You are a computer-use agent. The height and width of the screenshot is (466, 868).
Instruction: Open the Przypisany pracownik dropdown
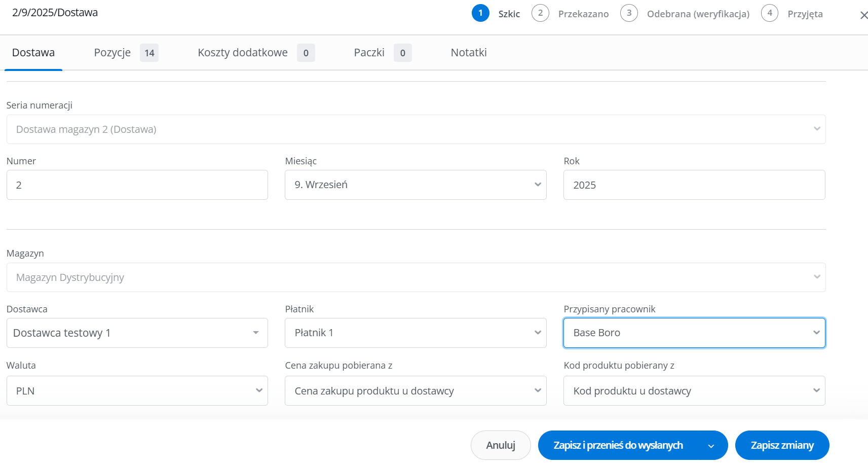pyautogui.click(x=694, y=333)
